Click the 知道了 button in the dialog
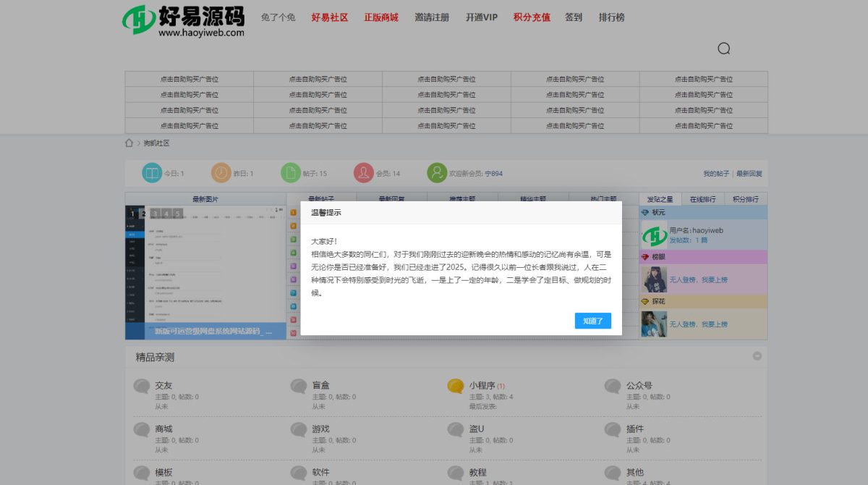The width and height of the screenshot is (868, 485). pyautogui.click(x=593, y=321)
